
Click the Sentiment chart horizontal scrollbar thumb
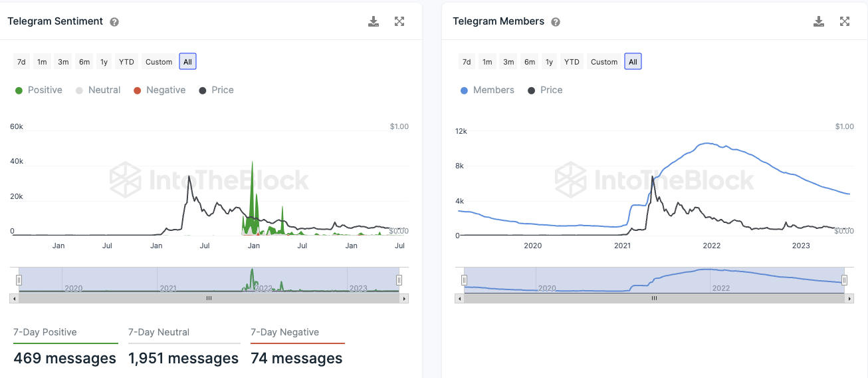point(209,299)
